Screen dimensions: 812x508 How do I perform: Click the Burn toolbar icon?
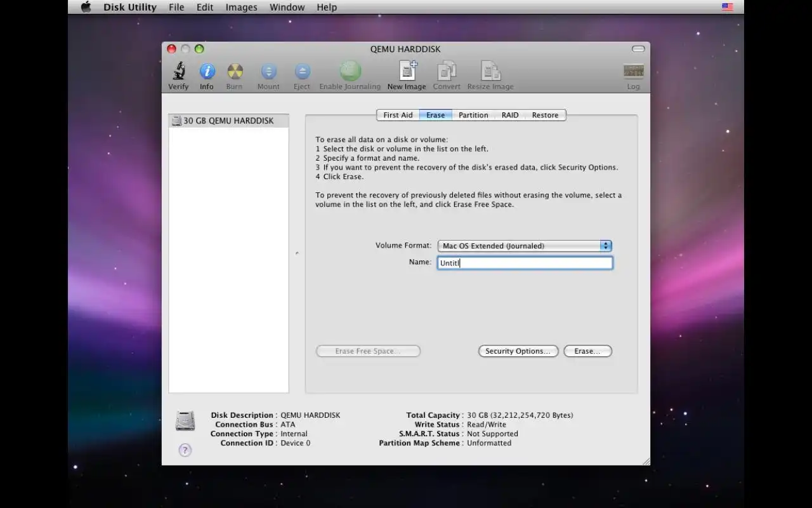[x=235, y=71]
